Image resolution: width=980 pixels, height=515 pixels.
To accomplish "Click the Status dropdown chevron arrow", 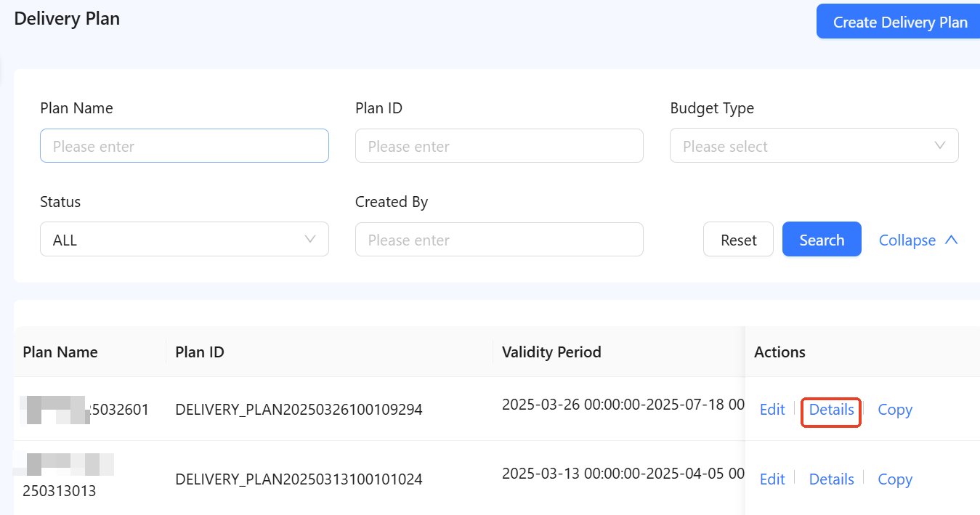I will click(310, 240).
